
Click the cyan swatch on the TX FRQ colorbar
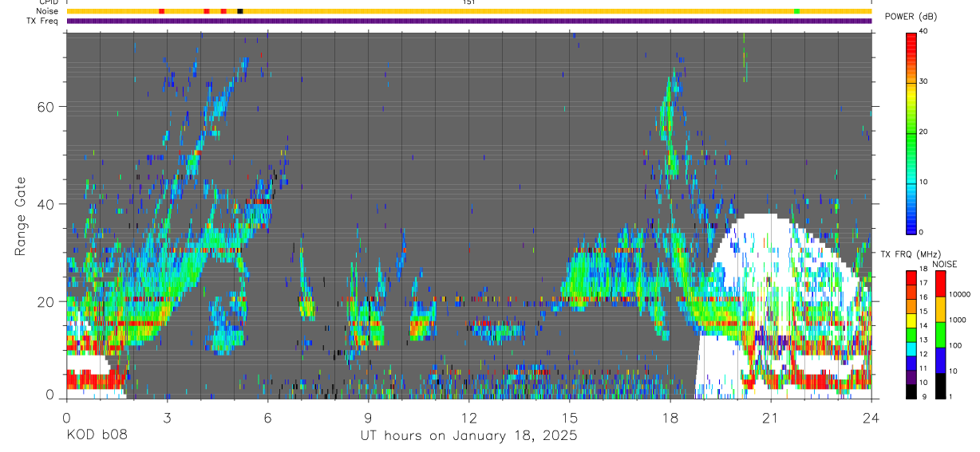tap(911, 349)
